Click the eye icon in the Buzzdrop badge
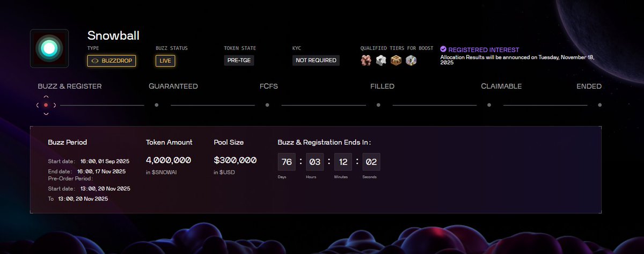Image resolution: width=644 pixels, height=254 pixels. click(x=95, y=61)
